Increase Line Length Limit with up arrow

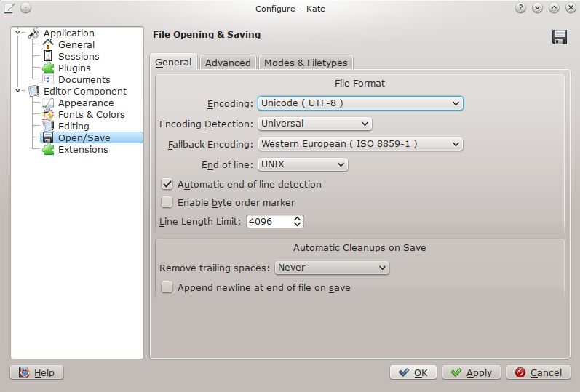pos(297,218)
